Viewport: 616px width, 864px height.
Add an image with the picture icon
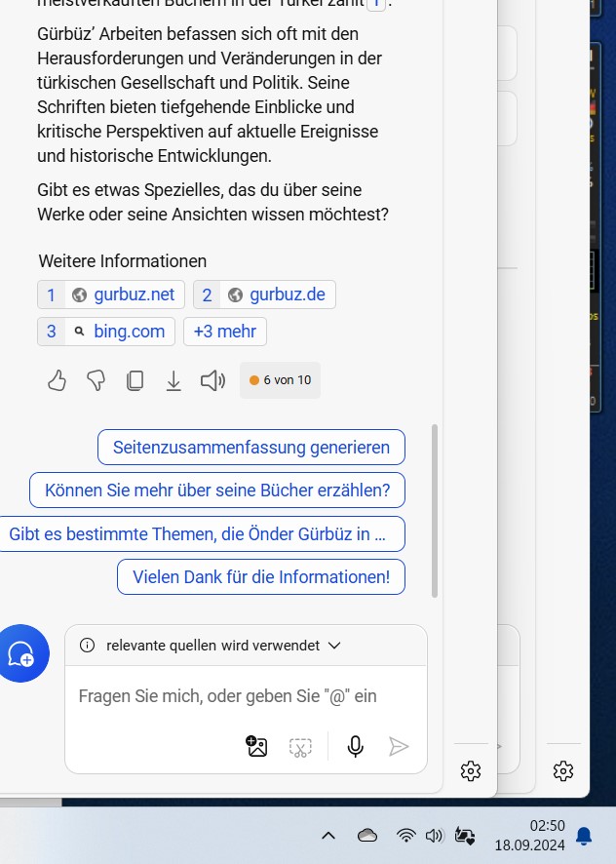click(x=256, y=747)
